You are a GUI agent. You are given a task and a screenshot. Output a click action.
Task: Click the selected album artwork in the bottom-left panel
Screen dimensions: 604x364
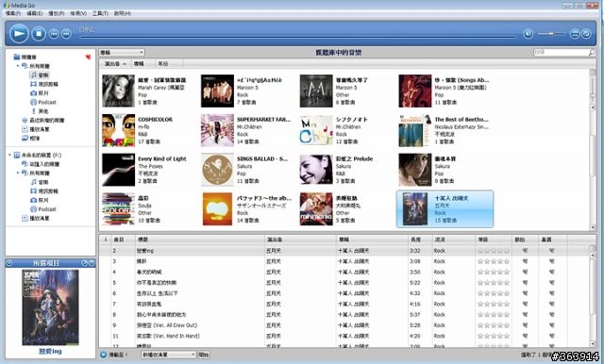(x=50, y=307)
